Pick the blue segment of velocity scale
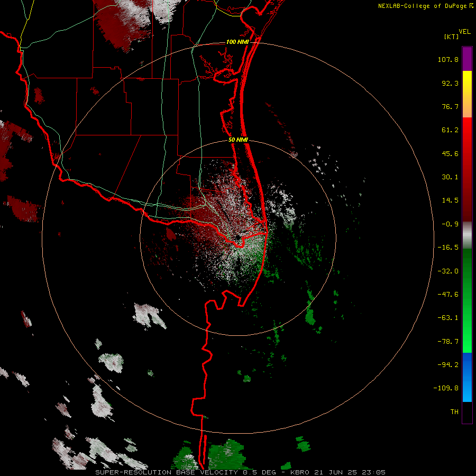The width and height of the screenshot is (476, 476). point(467,377)
